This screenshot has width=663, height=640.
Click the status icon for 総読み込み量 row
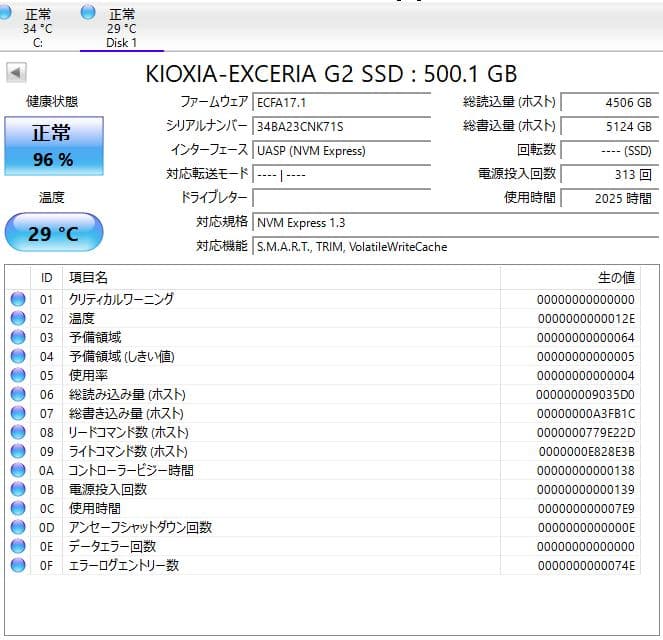point(18,394)
